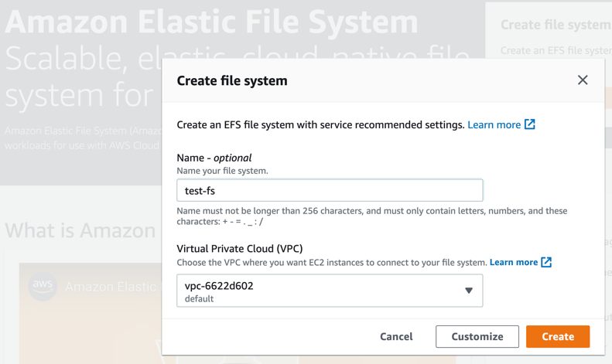Viewport: 612px width, 364px height.
Task: Click the Cancel button
Action: [396, 336]
